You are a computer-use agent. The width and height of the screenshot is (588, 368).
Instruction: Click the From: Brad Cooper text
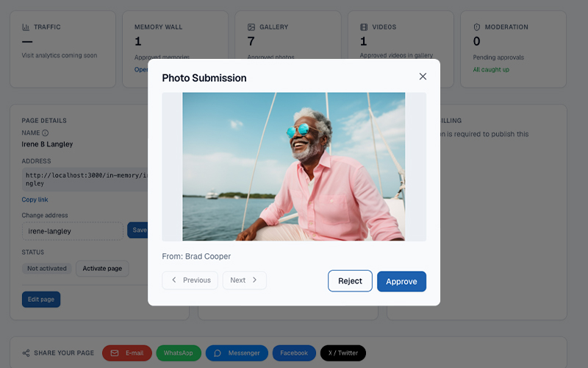coord(196,256)
